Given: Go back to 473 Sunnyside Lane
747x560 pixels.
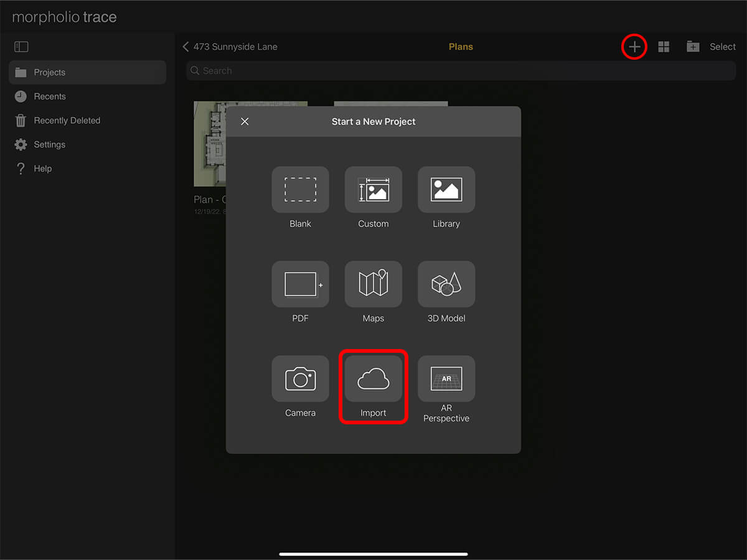Looking at the screenshot, I should [229, 47].
